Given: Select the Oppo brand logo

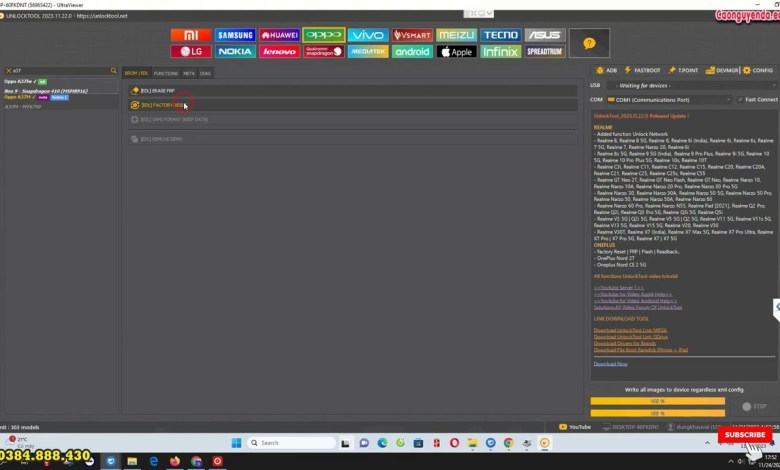Looking at the screenshot, I should (x=324, y=35).
